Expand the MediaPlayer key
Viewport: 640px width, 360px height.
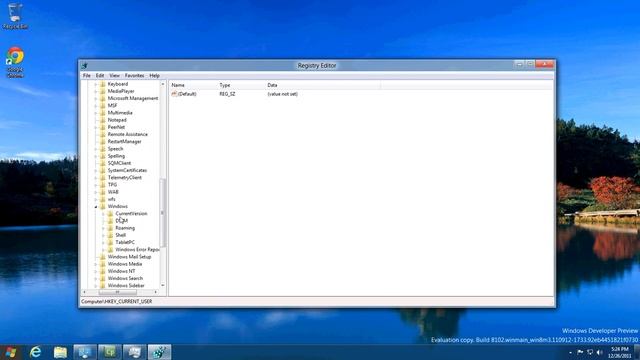pyautogui.click(x=96, y=91)
